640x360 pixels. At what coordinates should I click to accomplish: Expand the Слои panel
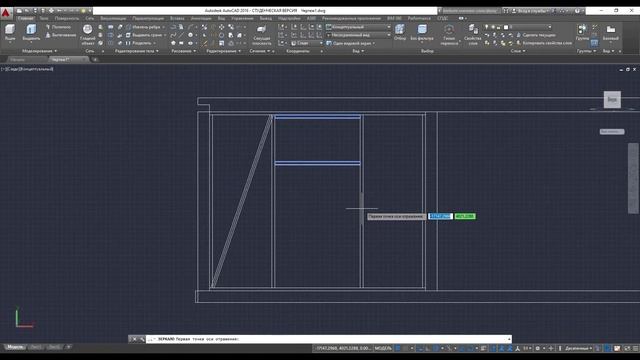pyautogui.click(x=518, y=51)
